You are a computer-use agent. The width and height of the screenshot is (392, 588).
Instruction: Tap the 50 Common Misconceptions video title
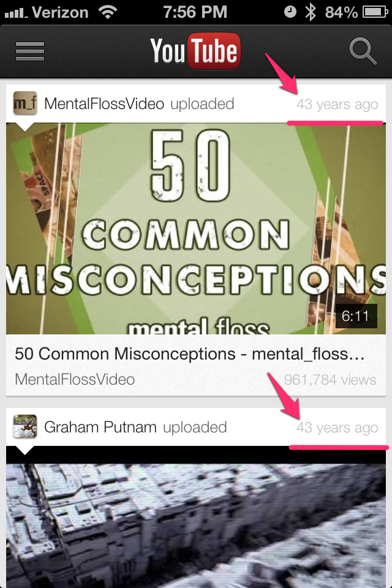point(190,354)
